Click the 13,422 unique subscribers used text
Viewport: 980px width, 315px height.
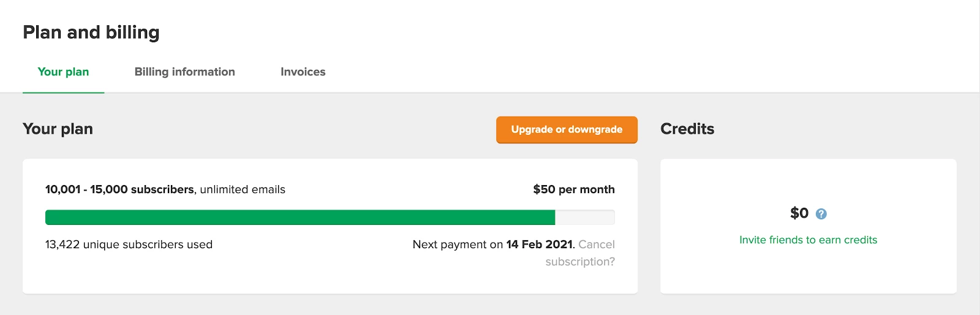point(129,245)
